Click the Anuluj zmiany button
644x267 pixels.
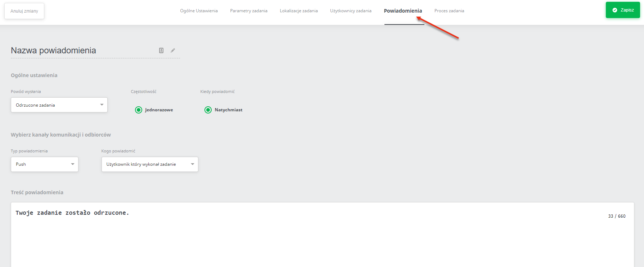coord(24,11)
